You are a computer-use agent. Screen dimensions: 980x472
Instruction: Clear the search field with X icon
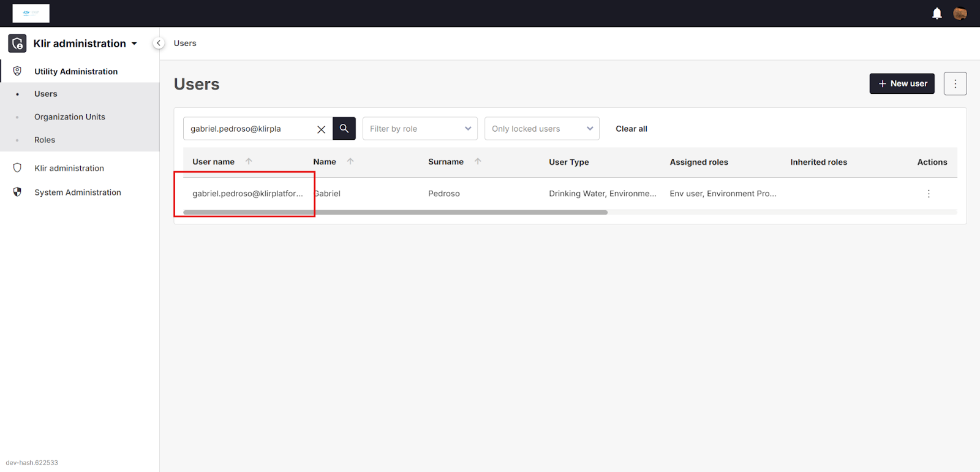tap(321, 129)
